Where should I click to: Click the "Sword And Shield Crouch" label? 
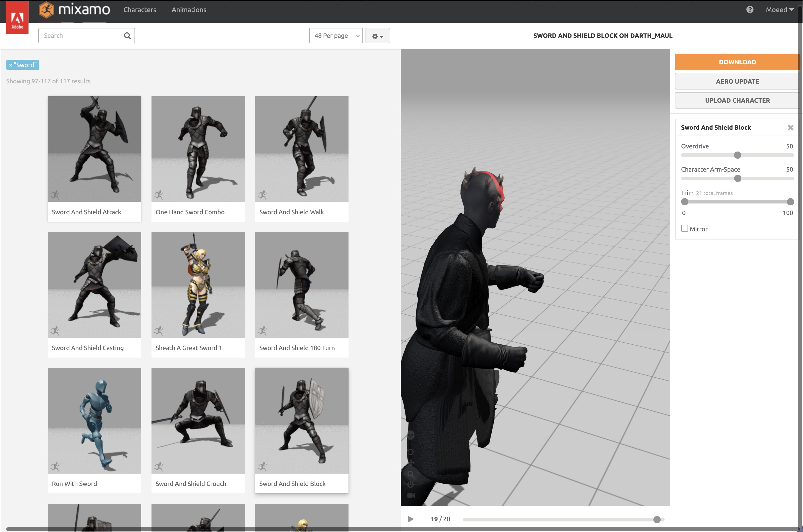pyautogui.click(x=191, y=484)
